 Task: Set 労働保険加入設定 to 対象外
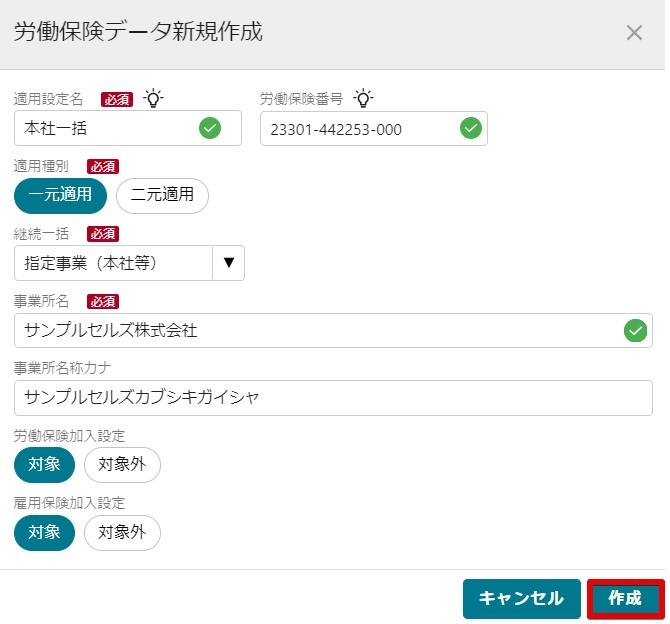pyautogui.click(x=122, y=465)
